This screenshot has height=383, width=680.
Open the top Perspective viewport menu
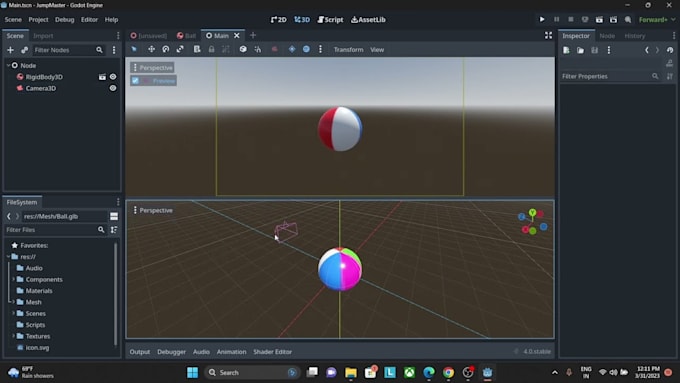[152, 68]
